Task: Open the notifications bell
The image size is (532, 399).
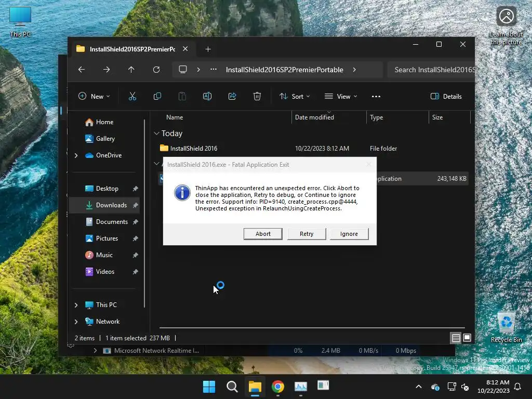Action: 518,387
